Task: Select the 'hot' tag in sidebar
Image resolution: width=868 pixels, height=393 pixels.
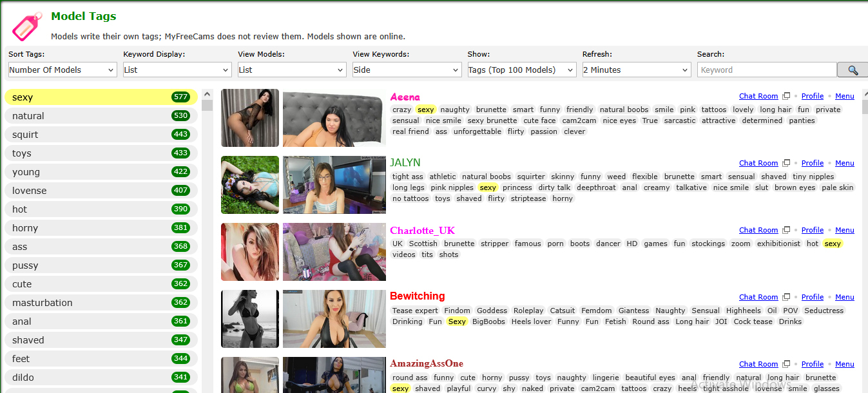Action: click(101, 209)
